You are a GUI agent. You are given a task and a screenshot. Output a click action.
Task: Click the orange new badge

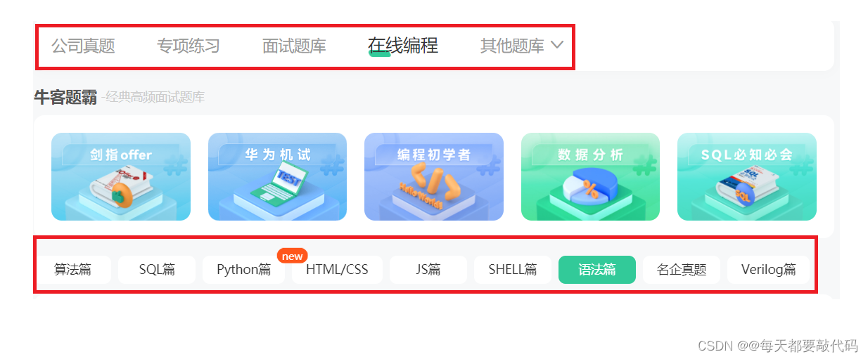click(292, 256)
